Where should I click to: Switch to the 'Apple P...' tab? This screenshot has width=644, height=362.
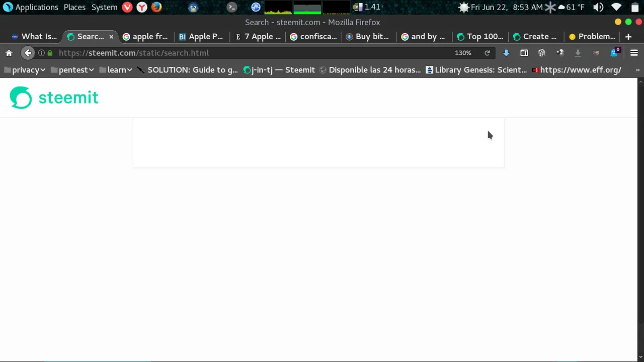point(201,37)
